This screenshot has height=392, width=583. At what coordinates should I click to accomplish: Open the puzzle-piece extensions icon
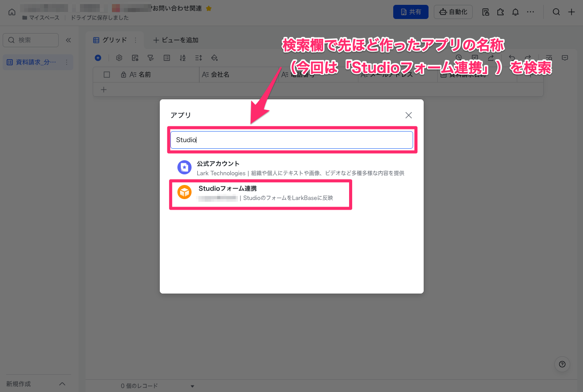(500, 12)
